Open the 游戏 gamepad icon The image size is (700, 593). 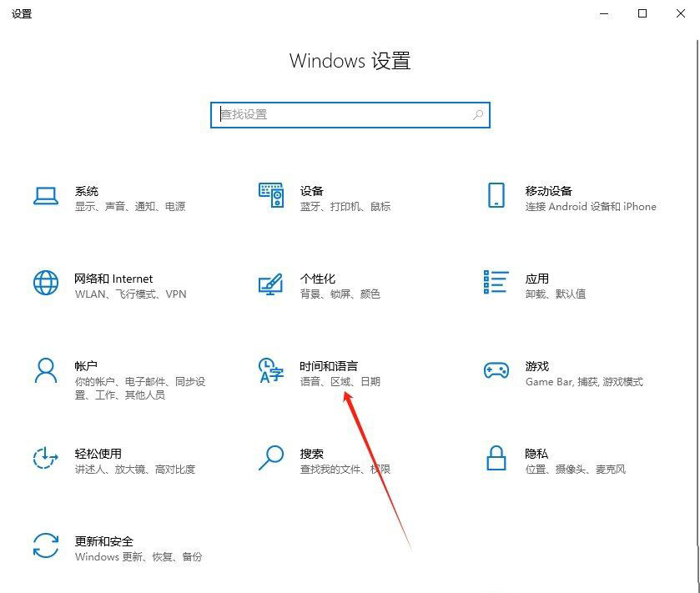click(x=496, y=370)
